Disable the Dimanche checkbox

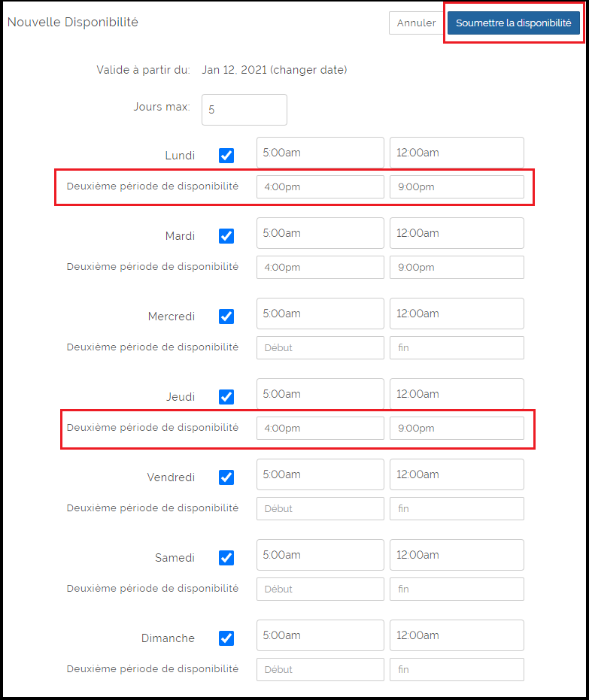pyautogui.click(x=226, y=638)
